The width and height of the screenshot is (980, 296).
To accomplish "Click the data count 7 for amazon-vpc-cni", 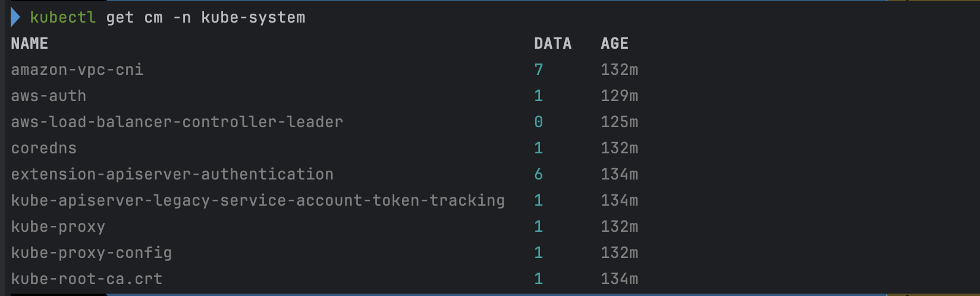I will point(539,70).
